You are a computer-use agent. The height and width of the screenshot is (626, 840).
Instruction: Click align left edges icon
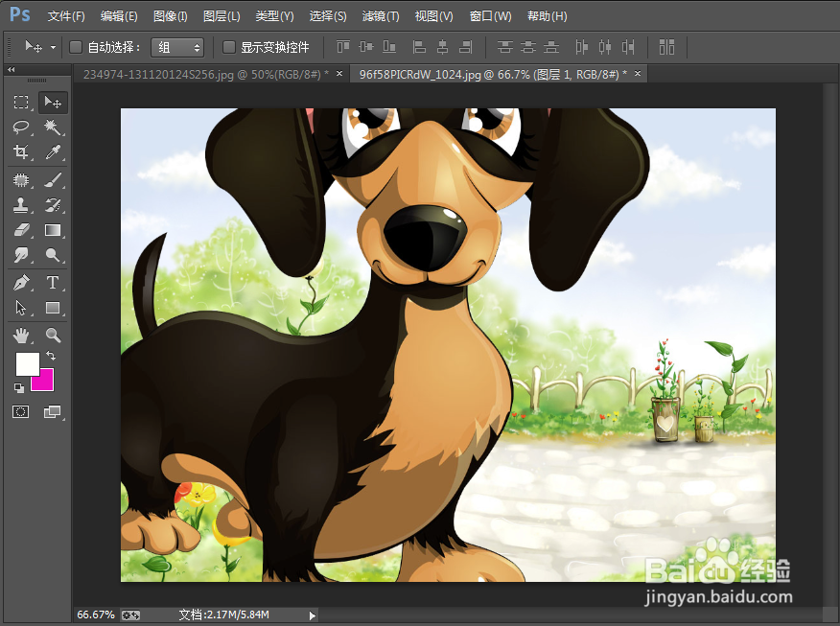[x=419, y=47]
